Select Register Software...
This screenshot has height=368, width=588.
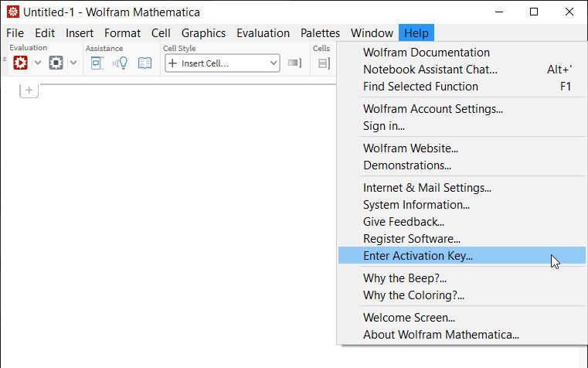[462, 239]
